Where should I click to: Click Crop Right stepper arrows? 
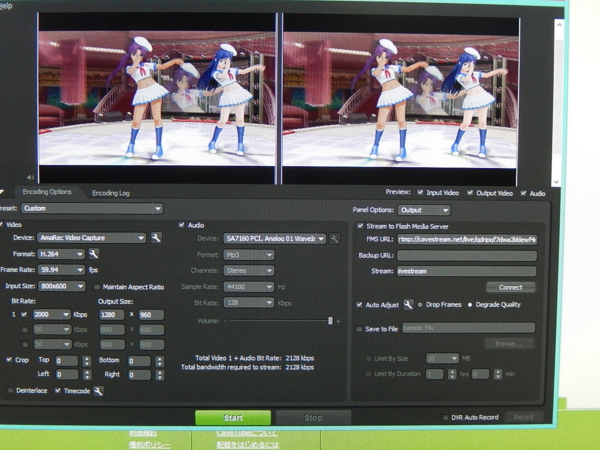160,375
